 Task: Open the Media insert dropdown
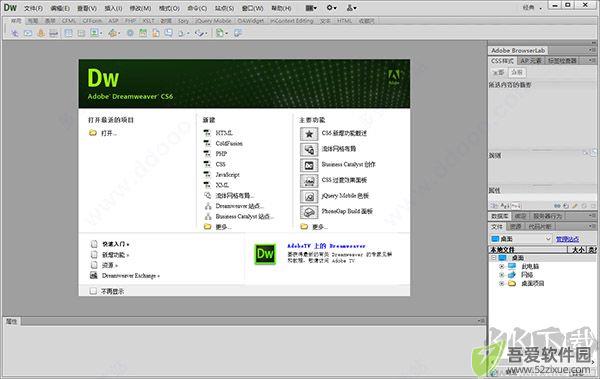pyautogui.click(x=114, y=33)
